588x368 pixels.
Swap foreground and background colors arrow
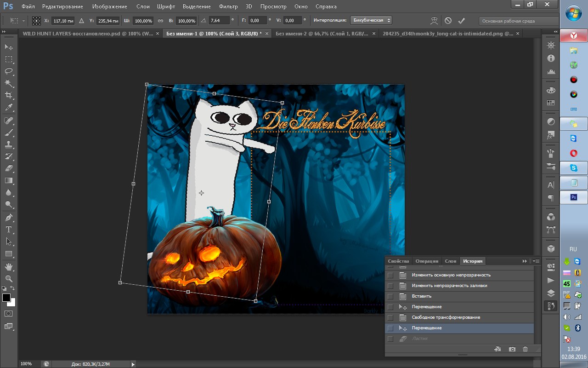13,288
